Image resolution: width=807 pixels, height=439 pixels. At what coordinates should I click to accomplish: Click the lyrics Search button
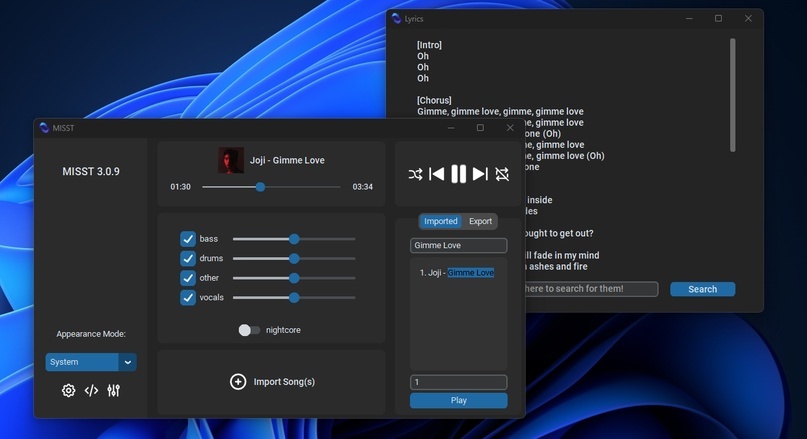tap(703, 289)
